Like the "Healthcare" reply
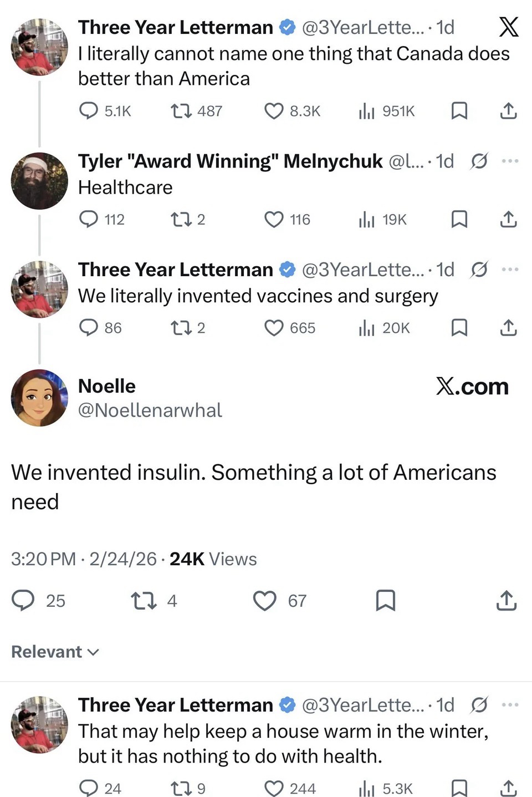 (x=274, y=220)
